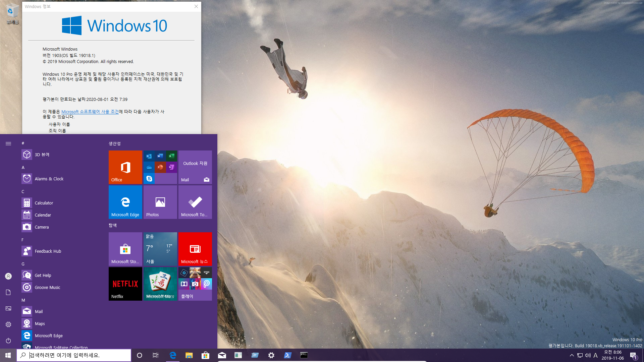Open Pictures from Start sidebar
Screen dimensions: 644x362
[8, 308]
